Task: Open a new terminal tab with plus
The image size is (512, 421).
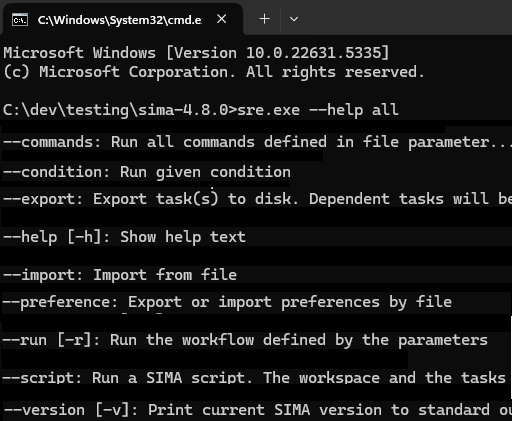Action: coord(264,19)
